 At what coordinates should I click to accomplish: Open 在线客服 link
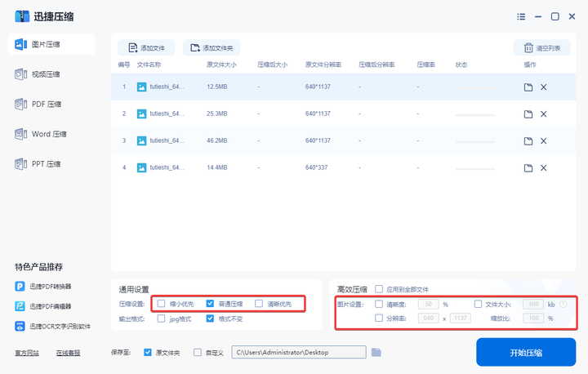(69, 353)
